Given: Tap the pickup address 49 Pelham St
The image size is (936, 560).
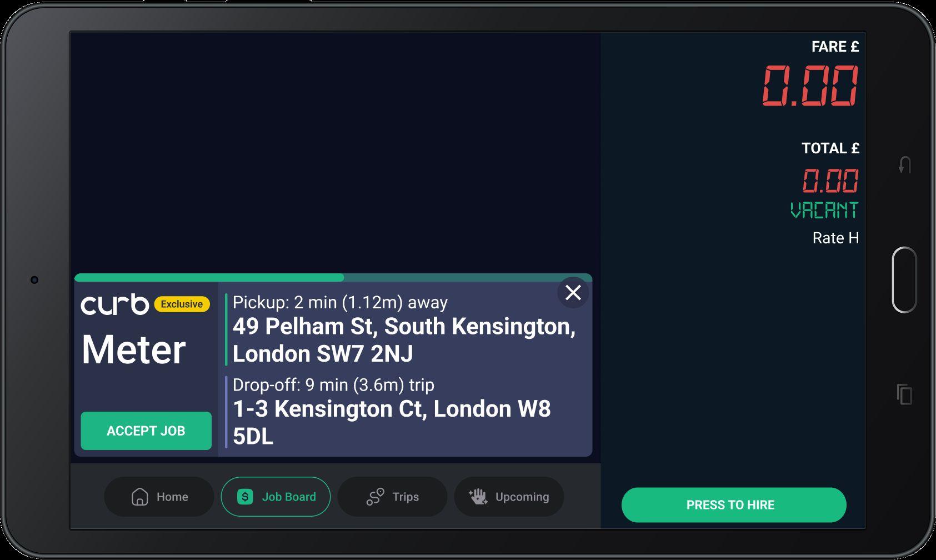Looking at the screenshot, I should click(404, 340).
